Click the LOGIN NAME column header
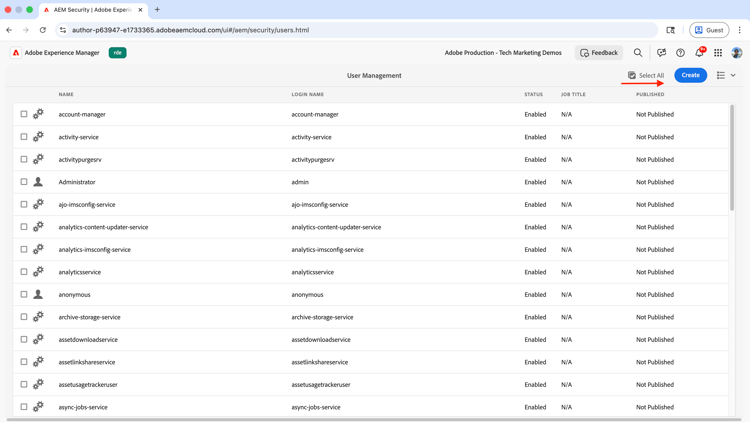This screenshot has width=750, height=422. 308,94
